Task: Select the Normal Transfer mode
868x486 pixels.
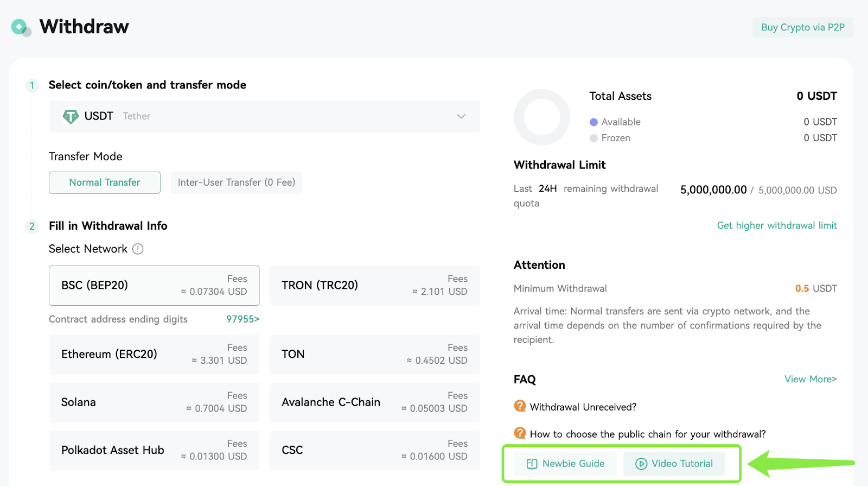Action: (x=105, y=182)
